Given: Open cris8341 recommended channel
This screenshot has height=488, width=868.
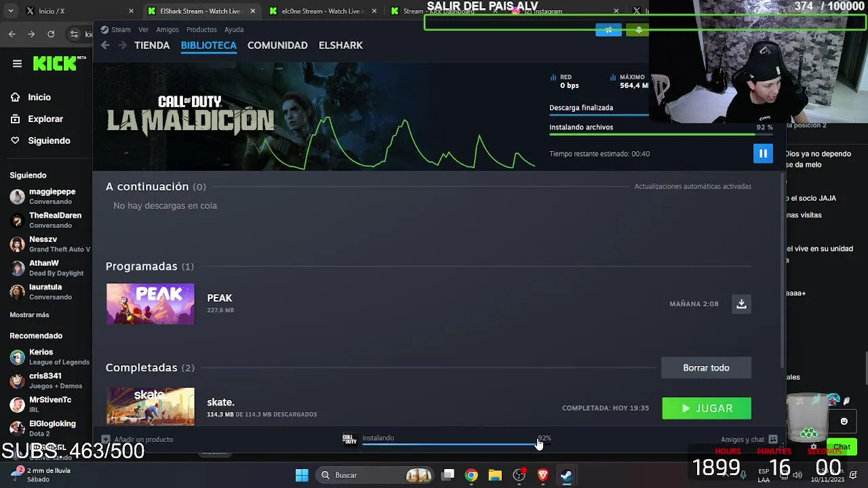Looking at the screenshot, I should [46, 380].
